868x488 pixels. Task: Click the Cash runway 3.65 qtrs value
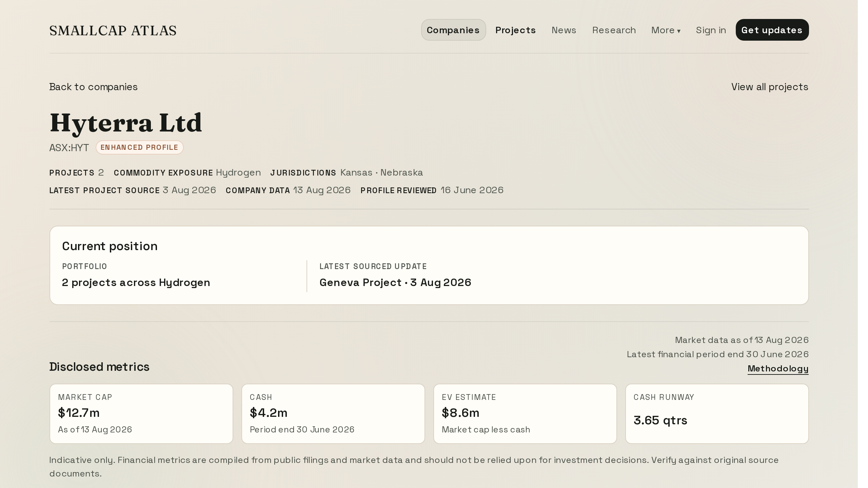point(660,420)
